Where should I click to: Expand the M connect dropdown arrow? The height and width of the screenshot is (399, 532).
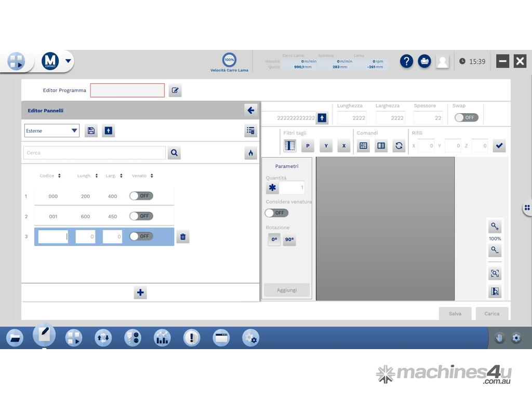pyautogui.click(x=68, y=61)
